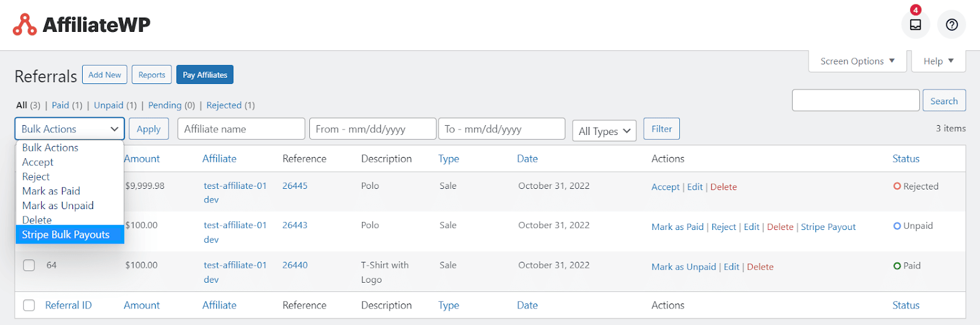
Task: Mark referral 26443 as paid
Action: [677, 227]
